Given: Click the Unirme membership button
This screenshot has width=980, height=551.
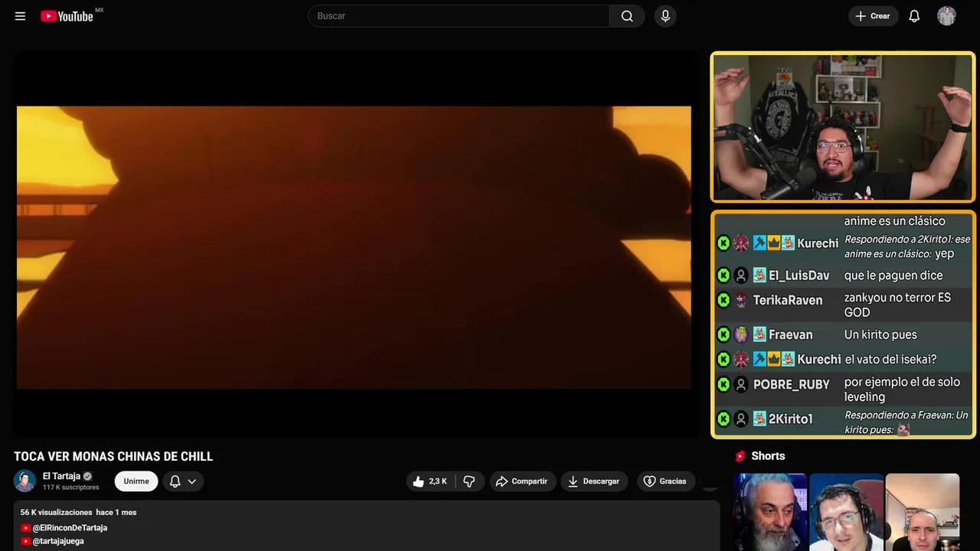Looking at the screenshot, I should click(136, 481).
